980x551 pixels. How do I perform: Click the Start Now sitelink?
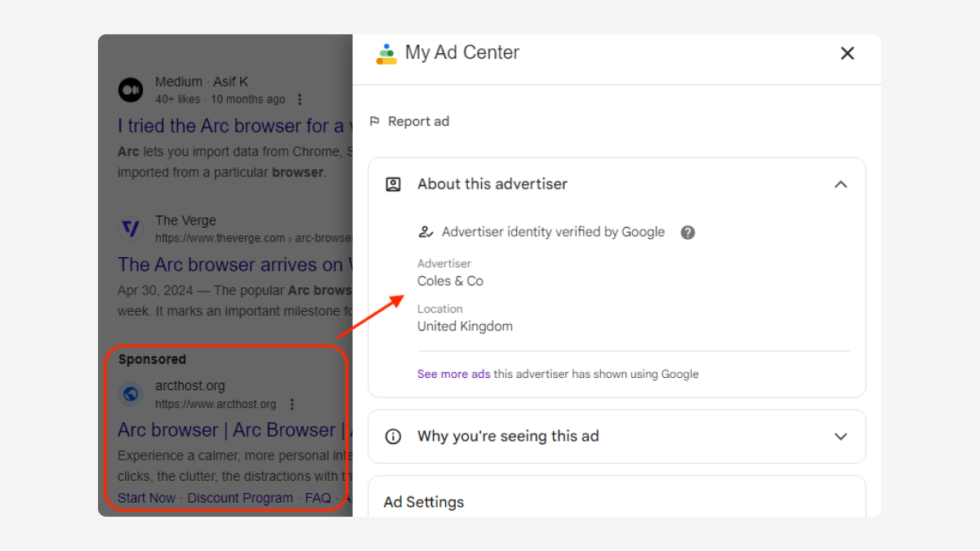coord(146,498)
